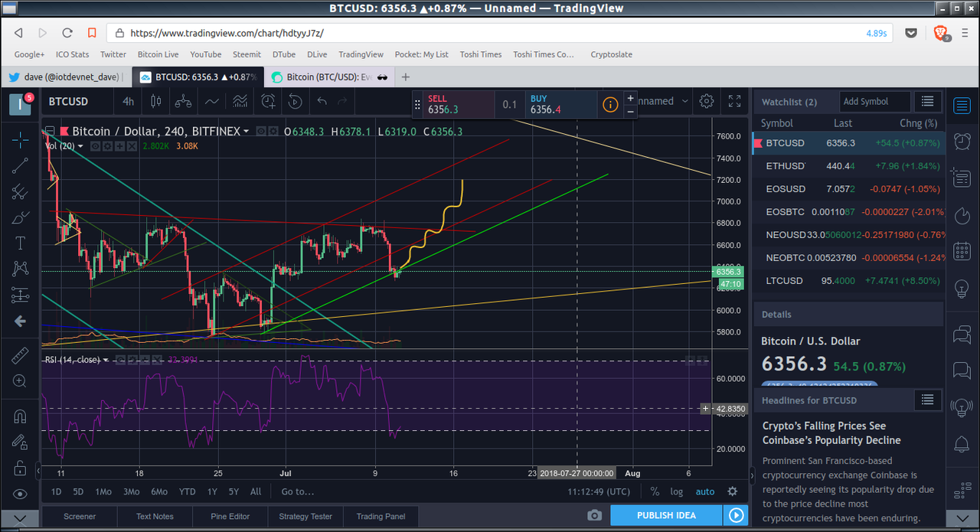Select ETHUSD row in the watchlist
Screen dimensions: 980x532
pos(849,165)
